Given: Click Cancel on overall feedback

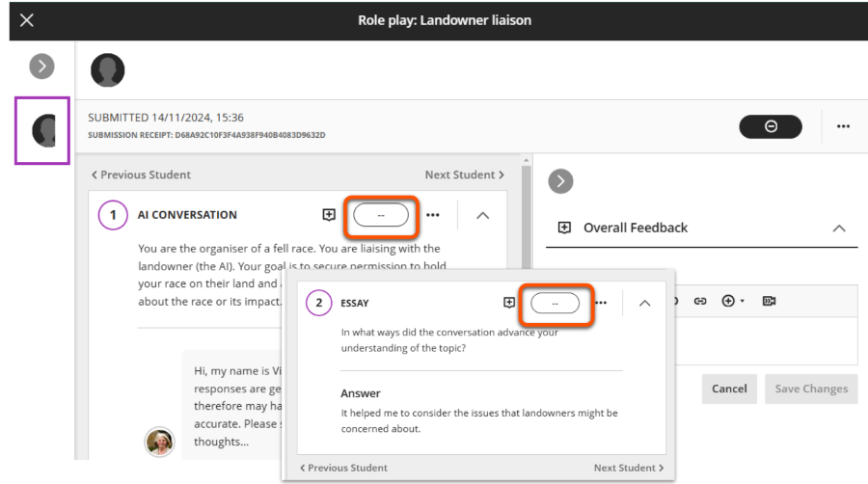Looking at the screenshot, I should coord(729,389).
